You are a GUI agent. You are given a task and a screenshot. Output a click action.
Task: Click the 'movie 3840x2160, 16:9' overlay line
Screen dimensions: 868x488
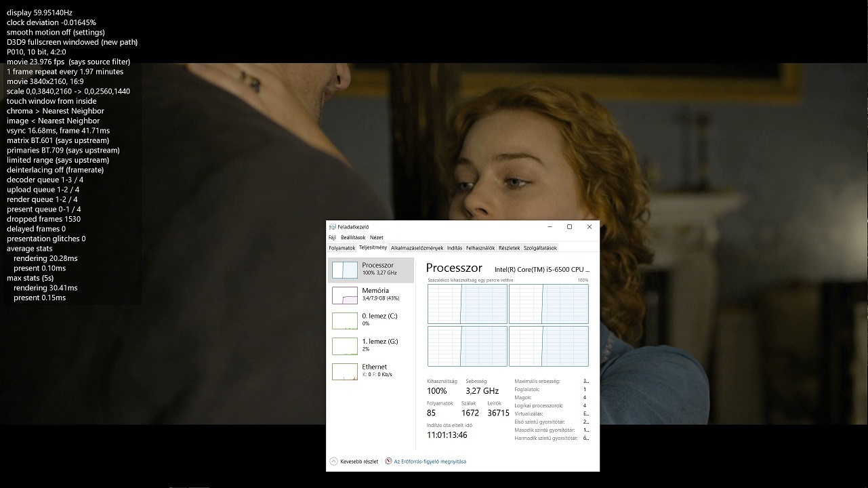(x=45, y=81)
